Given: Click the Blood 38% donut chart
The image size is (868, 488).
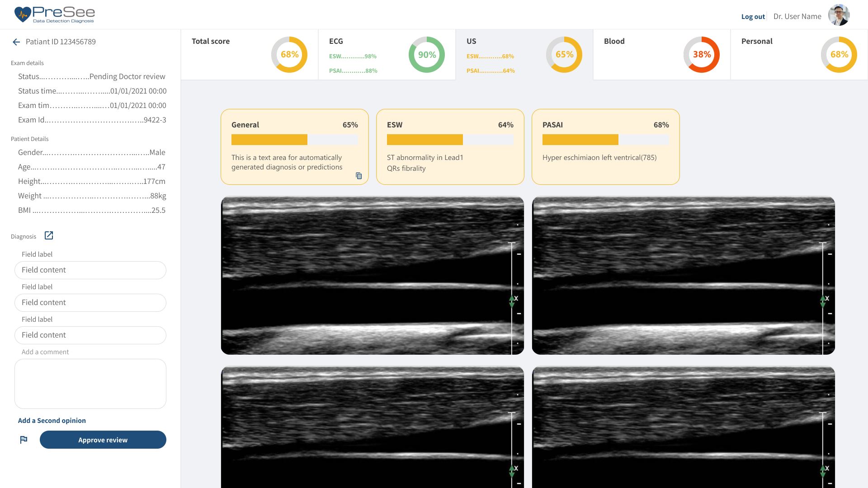Looking at the screenshot, I should click(x=702, y=55).
